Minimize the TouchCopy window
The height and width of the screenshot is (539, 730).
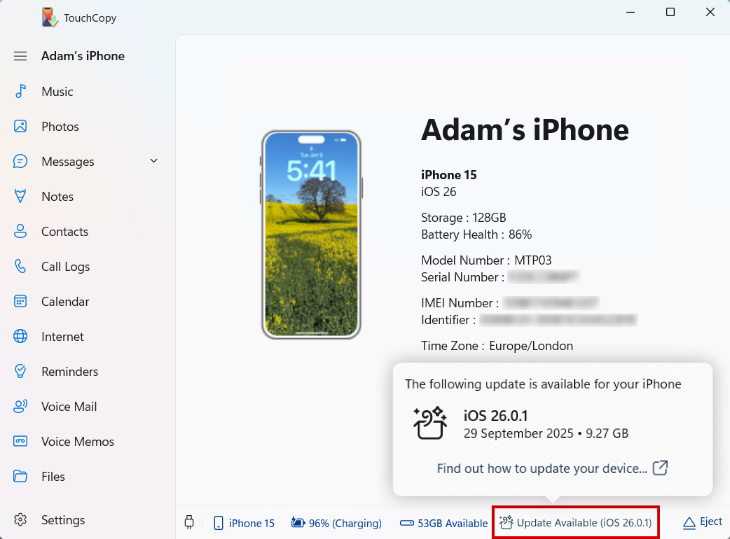click(x=630, y=12)
